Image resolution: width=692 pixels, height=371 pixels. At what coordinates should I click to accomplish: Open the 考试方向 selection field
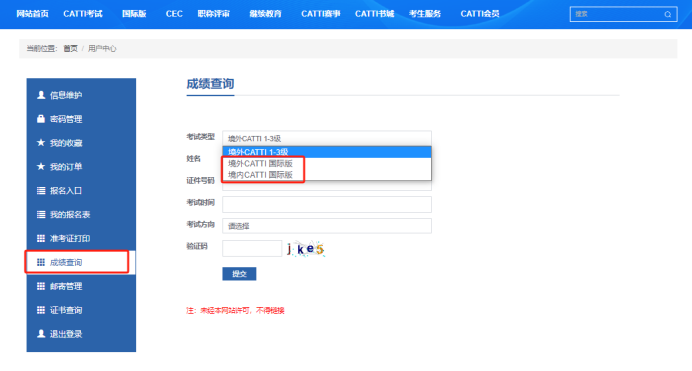(327, 226)
